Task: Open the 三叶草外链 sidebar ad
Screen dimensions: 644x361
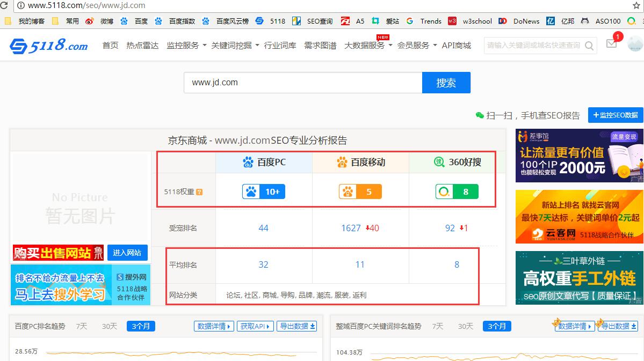Action: tap(580, 278)
